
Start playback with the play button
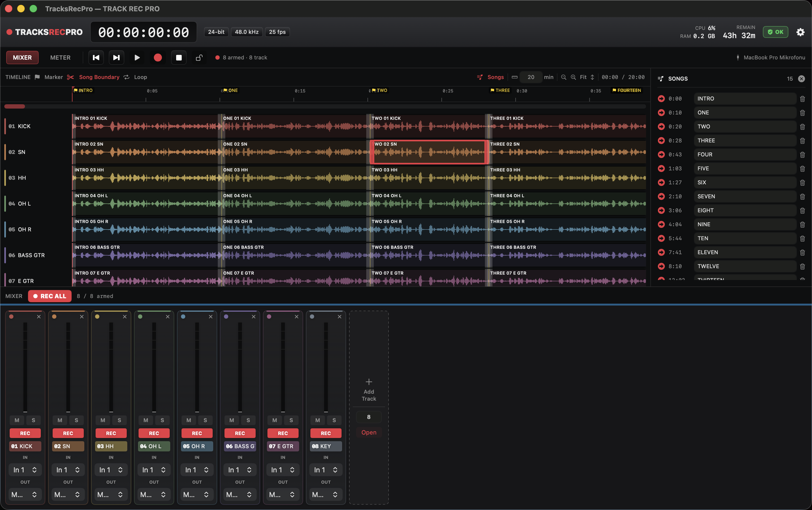(137, 58)
